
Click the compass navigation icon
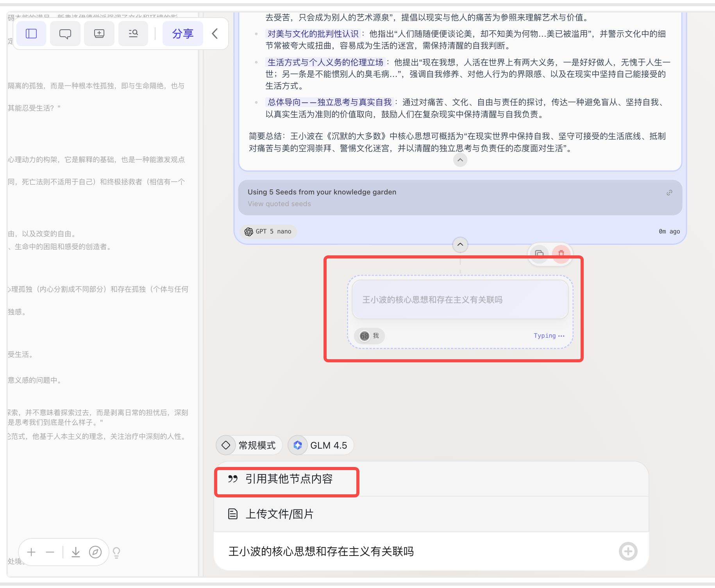[95, 552]
